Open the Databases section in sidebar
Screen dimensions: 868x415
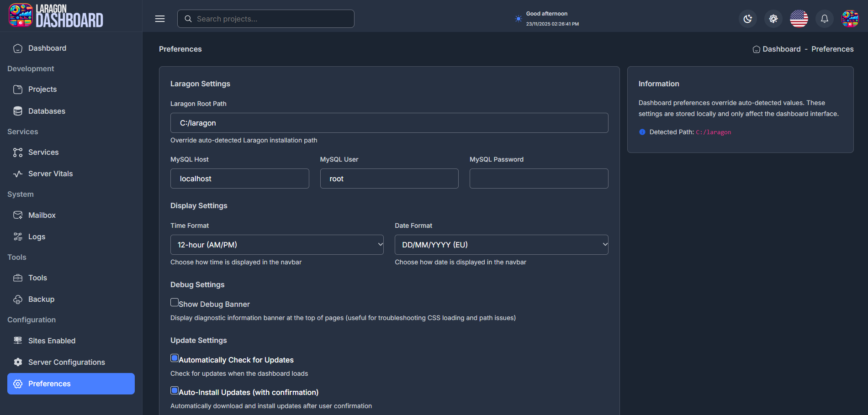pyautogui.click(x=47, y=111)
